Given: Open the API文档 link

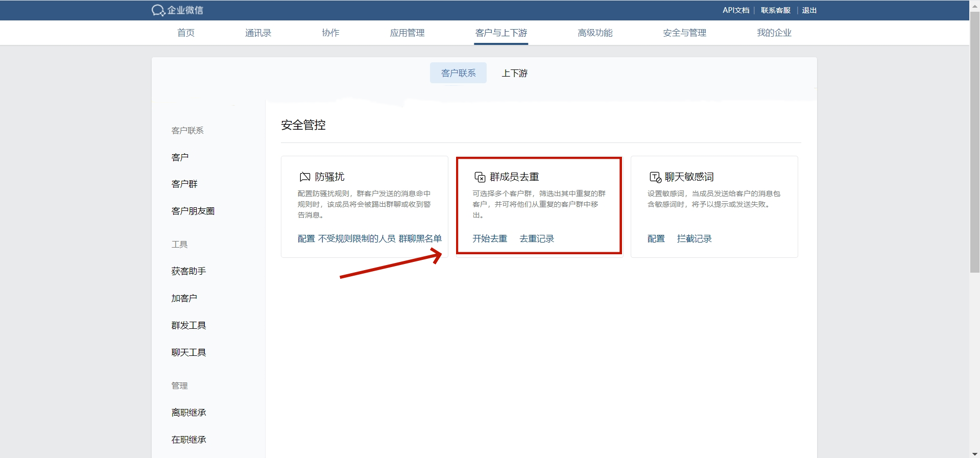Looking at the screenshot, I should point(736,10).
